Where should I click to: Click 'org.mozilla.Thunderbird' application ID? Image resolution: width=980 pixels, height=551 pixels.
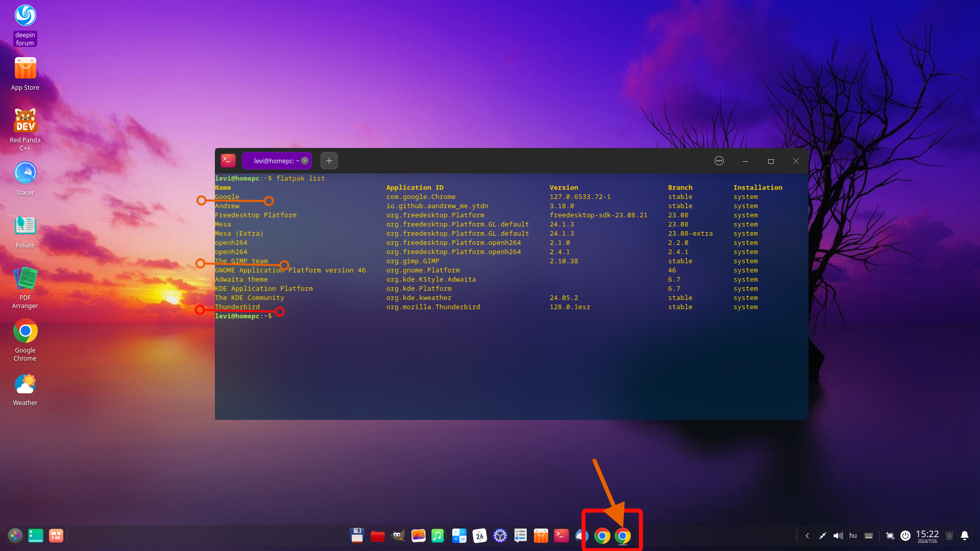pos(433,307)
